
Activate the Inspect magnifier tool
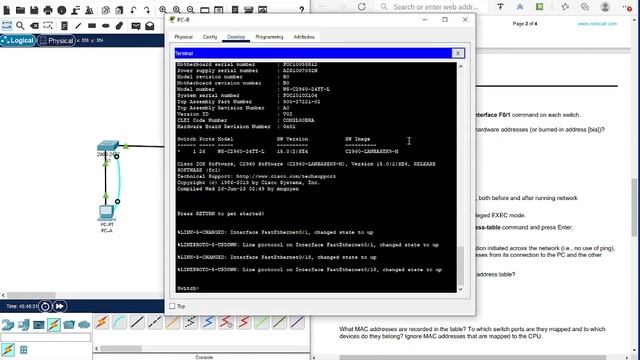20,26
